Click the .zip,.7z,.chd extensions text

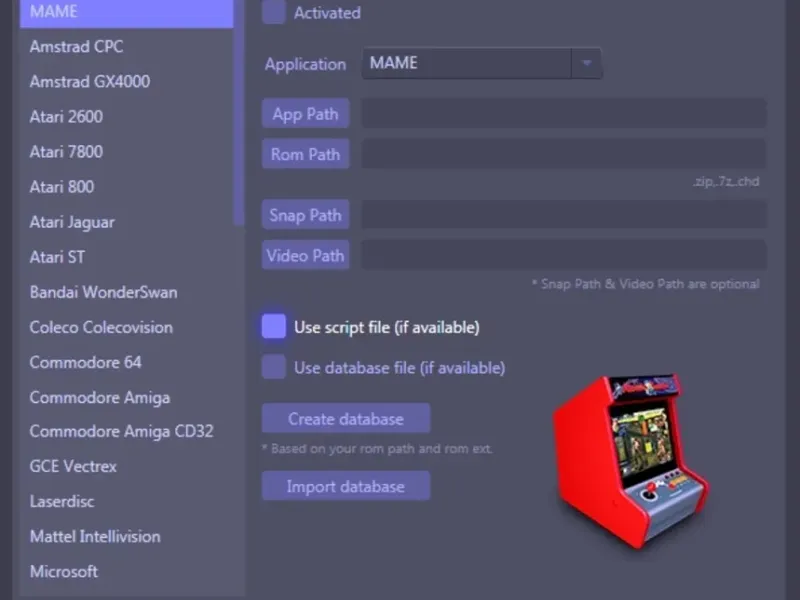click(726, 182)
